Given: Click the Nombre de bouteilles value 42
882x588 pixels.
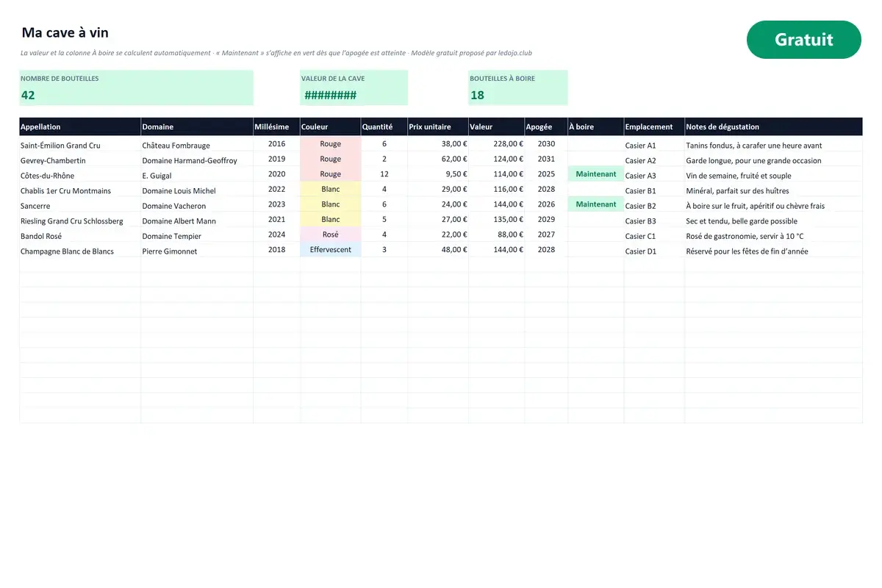Looking at the screenshot, I should click(28, 95).
